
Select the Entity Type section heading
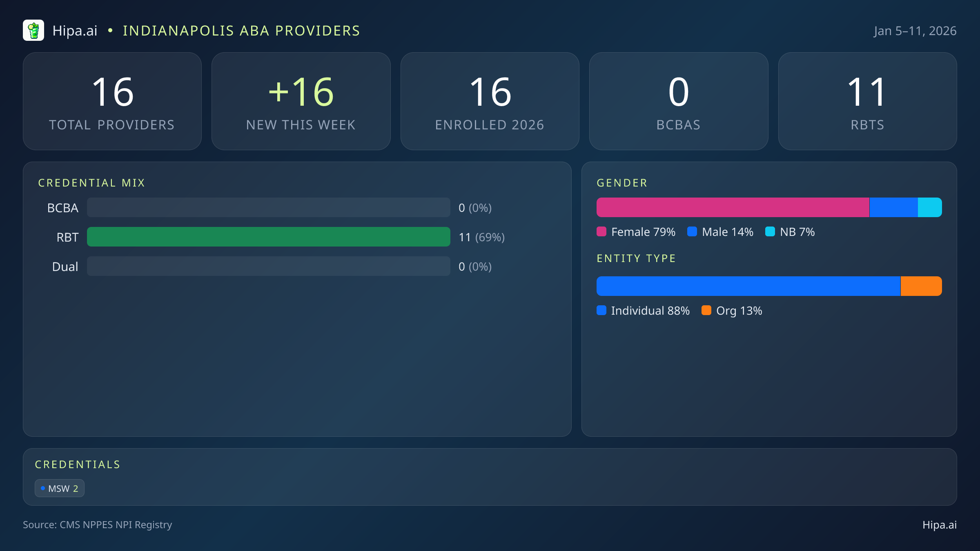(x=636, y=258)
